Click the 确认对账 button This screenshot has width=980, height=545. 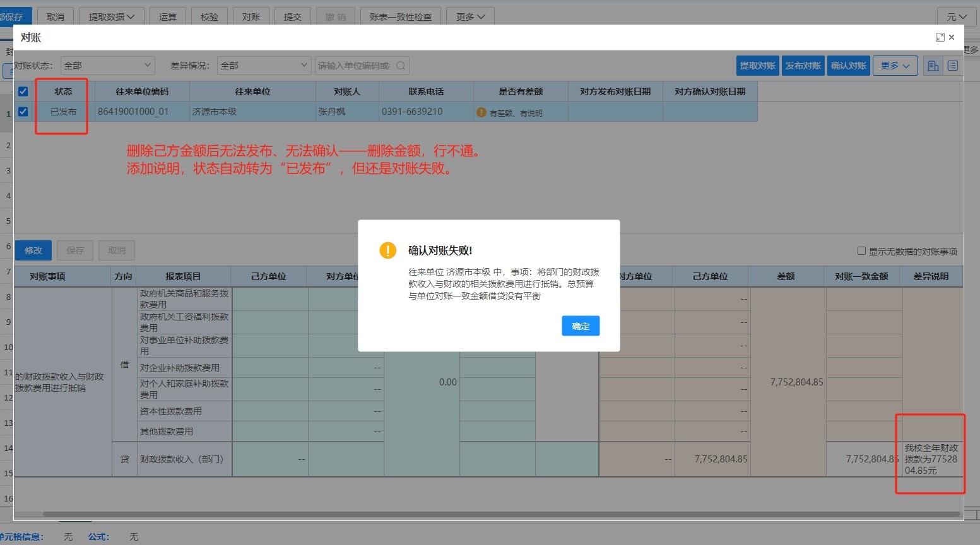(848, 66)
